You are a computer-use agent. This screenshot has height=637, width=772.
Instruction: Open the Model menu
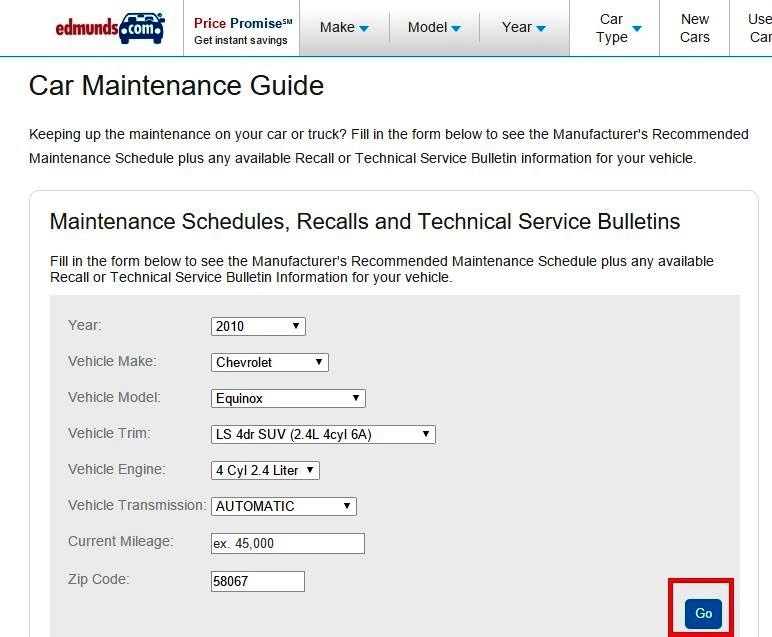coord(434,27)
